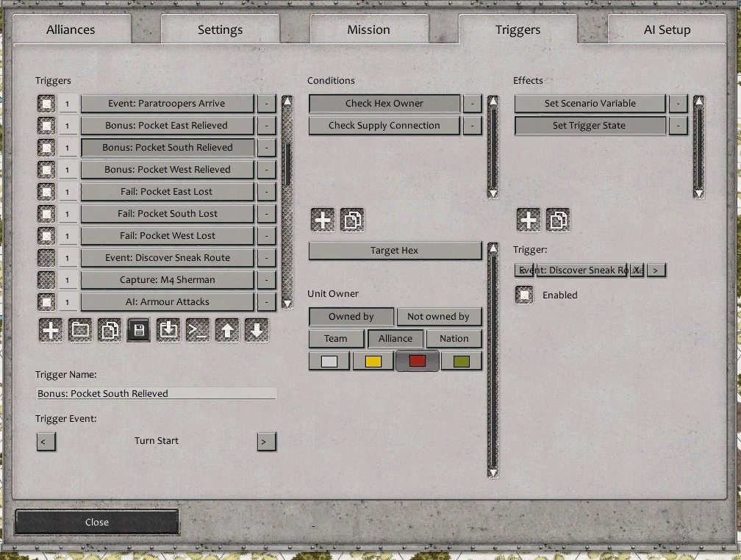
Task: Step back Trigger Event with left arrow
Action: [x=46, y=441]
